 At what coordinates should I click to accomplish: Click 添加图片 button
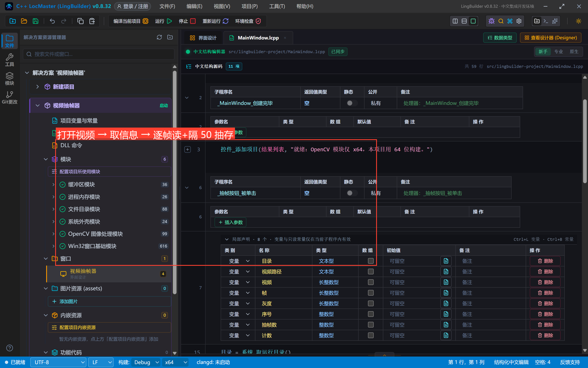110,302
